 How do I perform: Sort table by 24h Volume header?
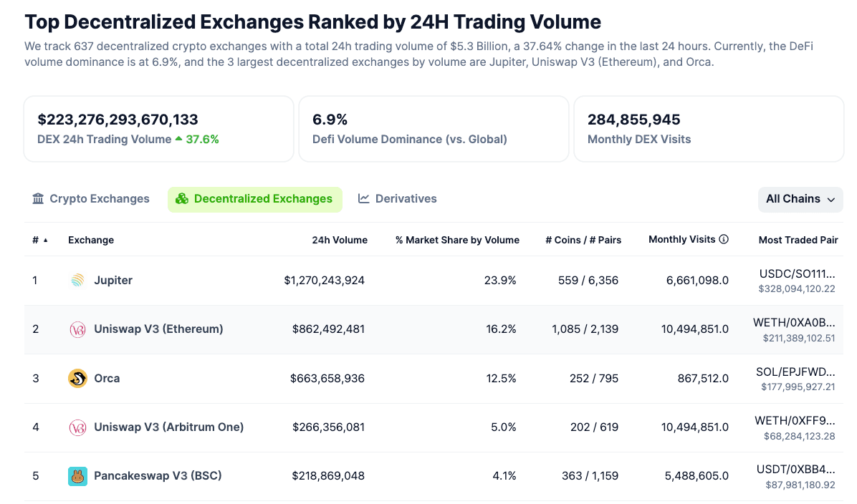(340, 241)
